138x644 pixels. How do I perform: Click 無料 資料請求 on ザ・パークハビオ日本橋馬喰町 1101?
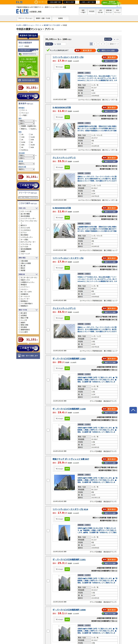coord(110,560)
